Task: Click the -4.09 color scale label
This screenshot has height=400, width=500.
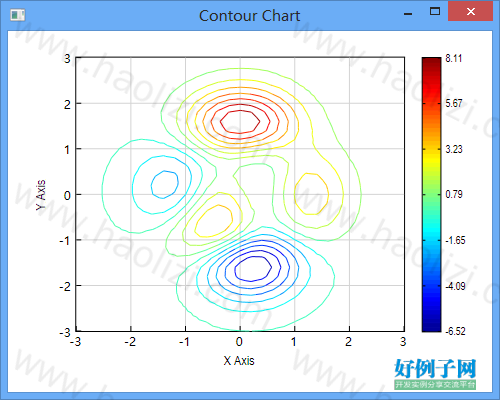Action: 455,286
